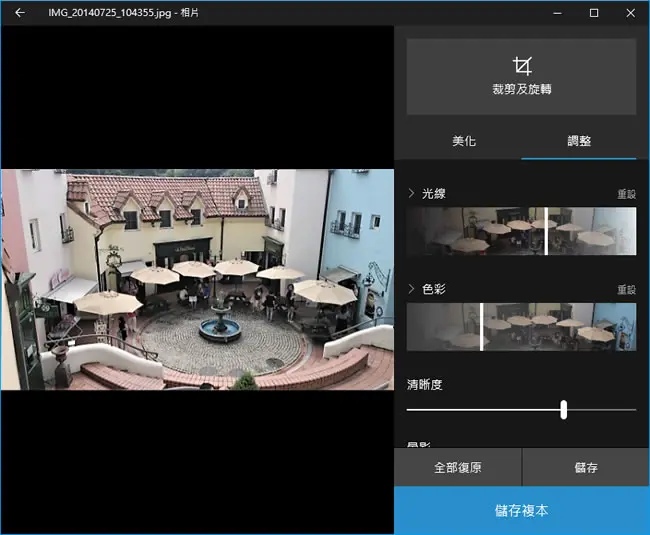Click the 光線 section label

[434, 194]
